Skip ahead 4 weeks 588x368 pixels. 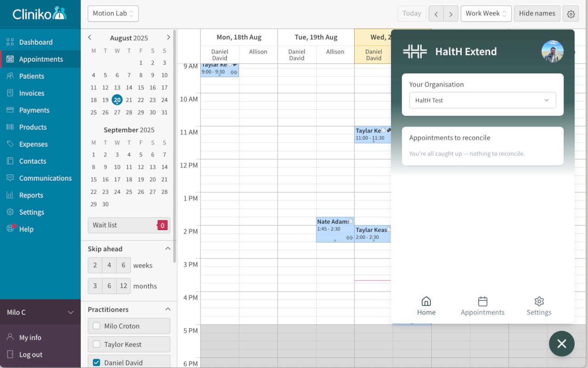point(109,265)
